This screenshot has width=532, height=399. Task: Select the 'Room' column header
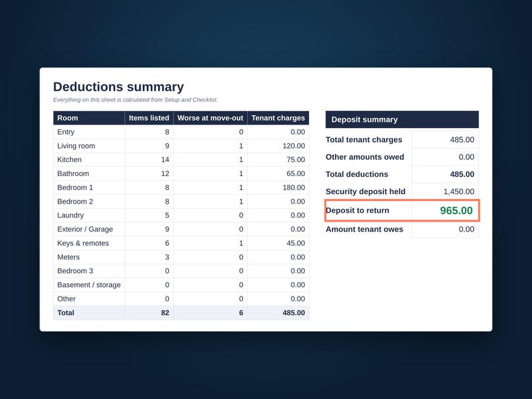pyautogui.click(x=89, y=118)
